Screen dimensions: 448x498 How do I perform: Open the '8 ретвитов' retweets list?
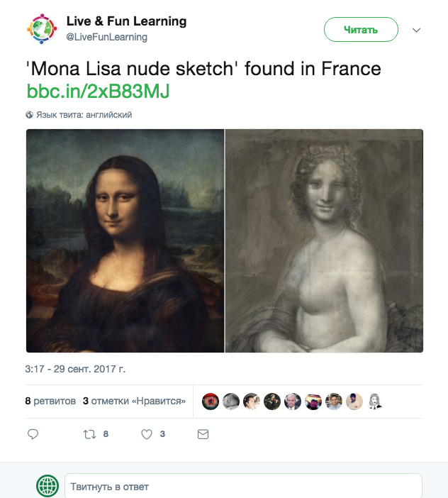(50, 401)
